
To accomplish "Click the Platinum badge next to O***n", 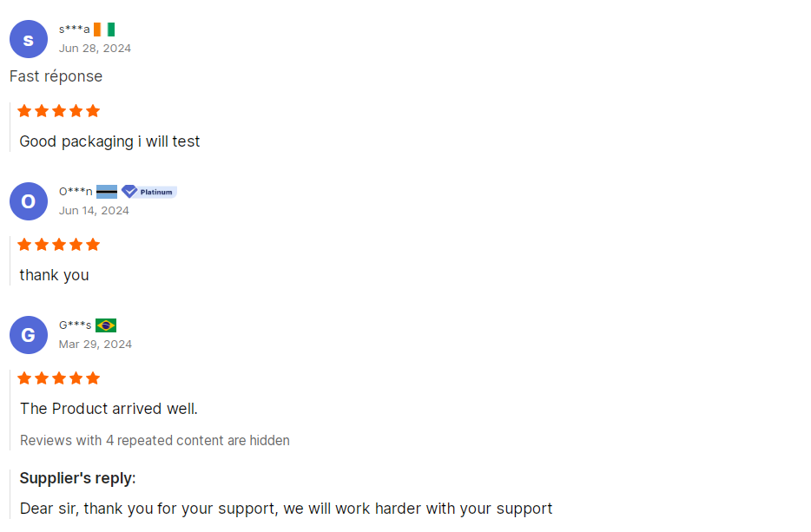I will (x=149, y=192).
